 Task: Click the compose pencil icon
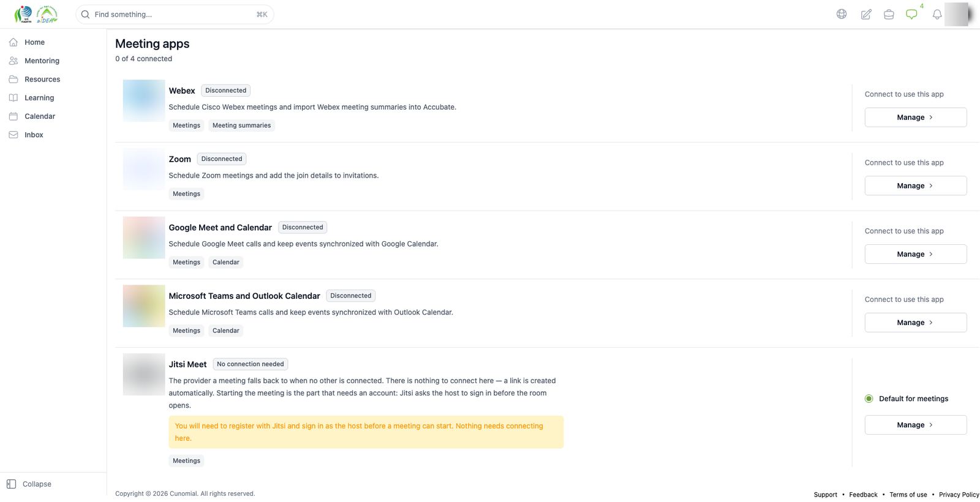coord(866,14)
